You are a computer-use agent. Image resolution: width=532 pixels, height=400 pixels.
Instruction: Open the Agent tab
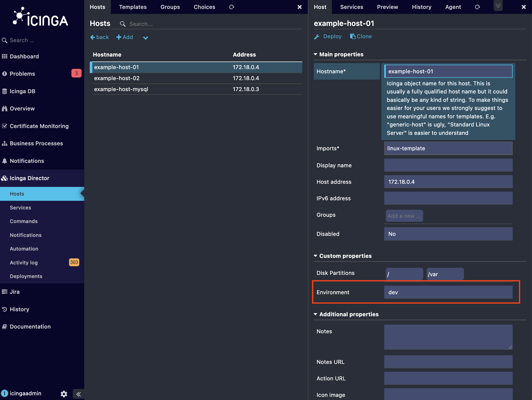(453, 7)
